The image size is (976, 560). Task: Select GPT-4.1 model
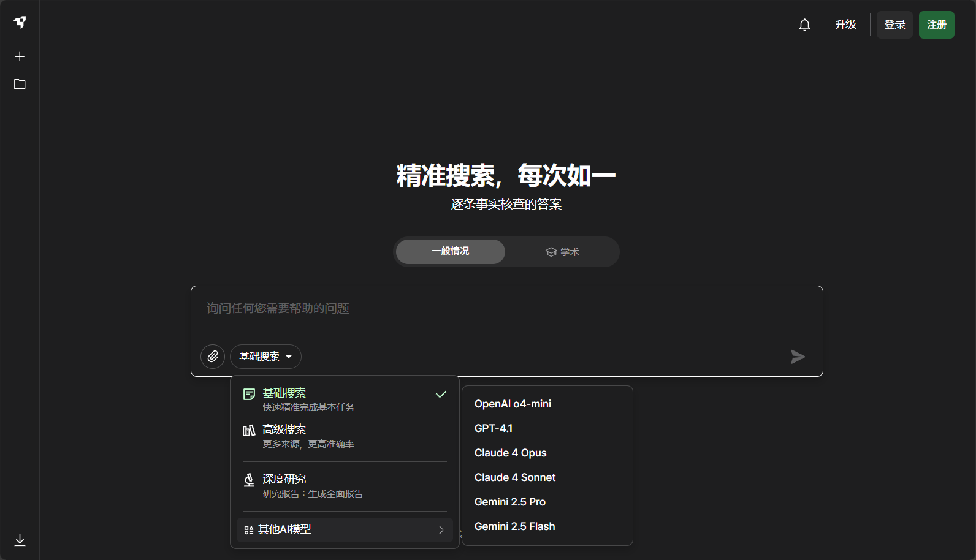[x=547, y=428]
